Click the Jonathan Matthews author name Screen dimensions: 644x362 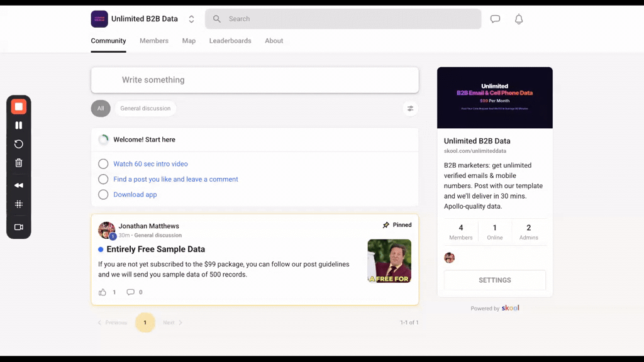[x=148, y=226]
